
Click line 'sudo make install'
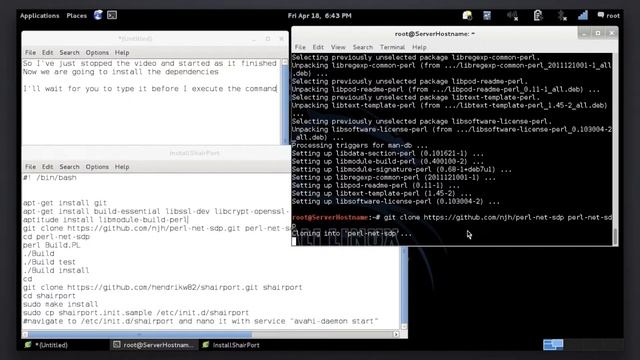pos(60,304)
